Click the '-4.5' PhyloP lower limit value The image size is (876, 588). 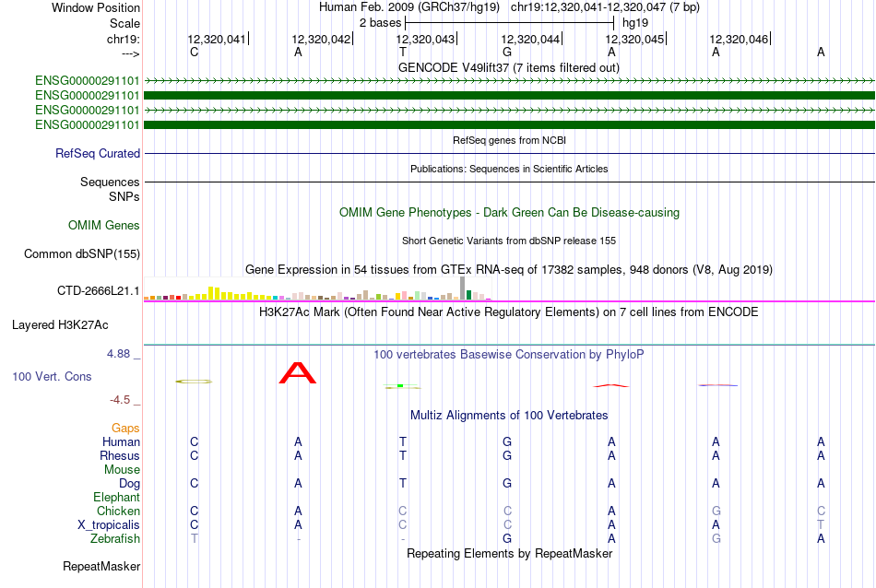coord(120,400)
